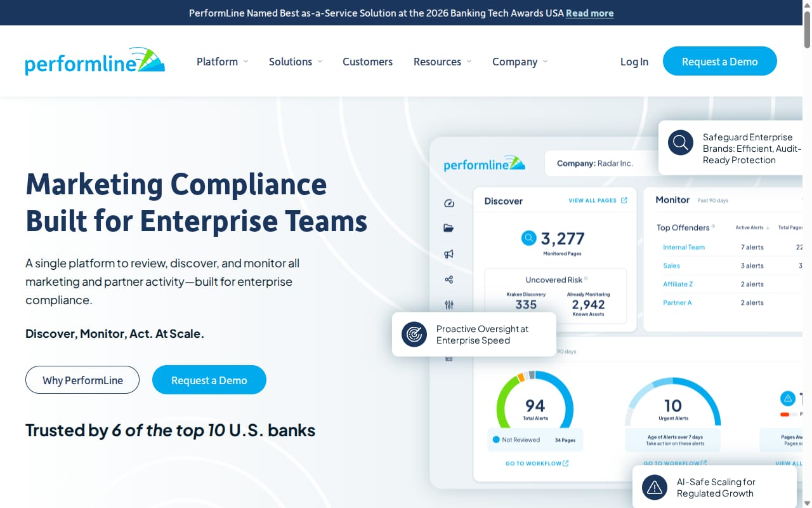Click PerformLine logo inside dashboard preview
812x508 pixels.
(485, 163)
